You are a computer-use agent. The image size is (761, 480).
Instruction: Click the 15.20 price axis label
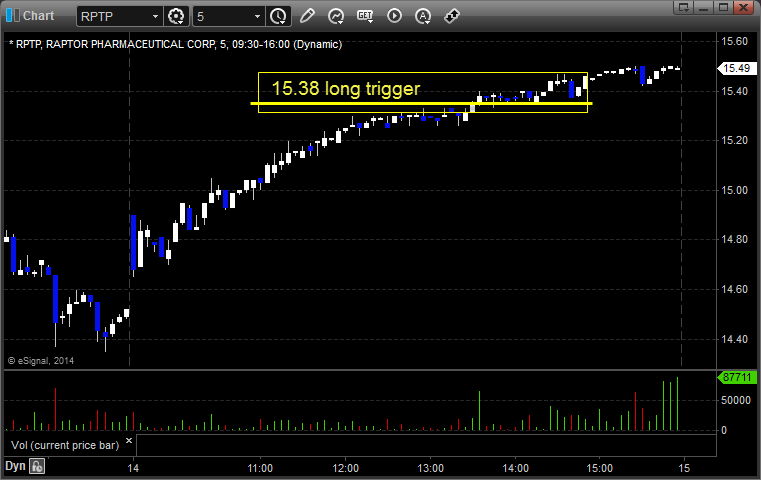click(734, 140)
